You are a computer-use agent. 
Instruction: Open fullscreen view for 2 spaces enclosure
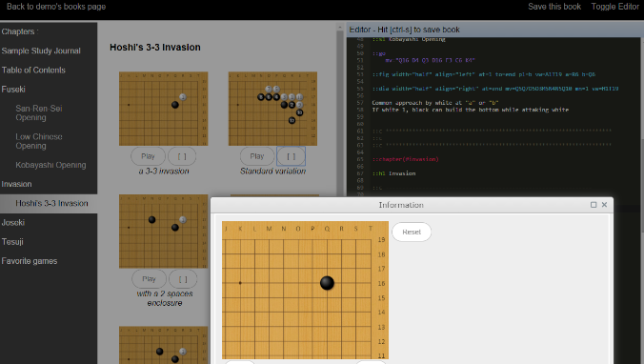(x=183, y=279)
